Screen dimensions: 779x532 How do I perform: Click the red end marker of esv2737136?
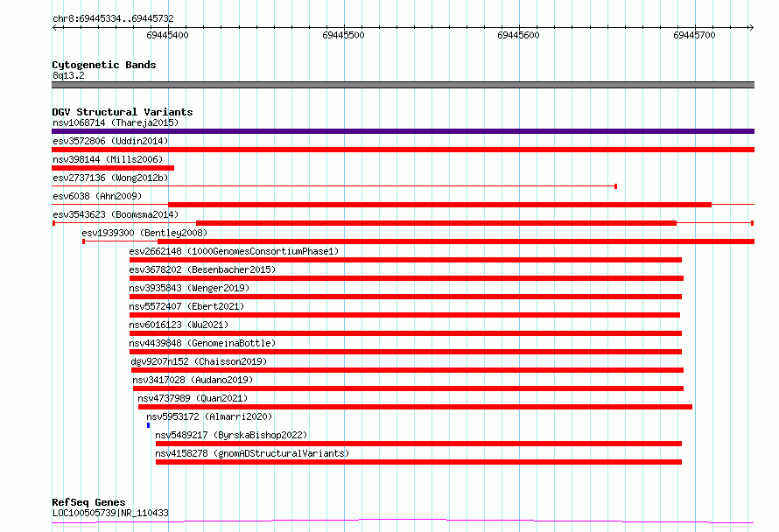615,186
